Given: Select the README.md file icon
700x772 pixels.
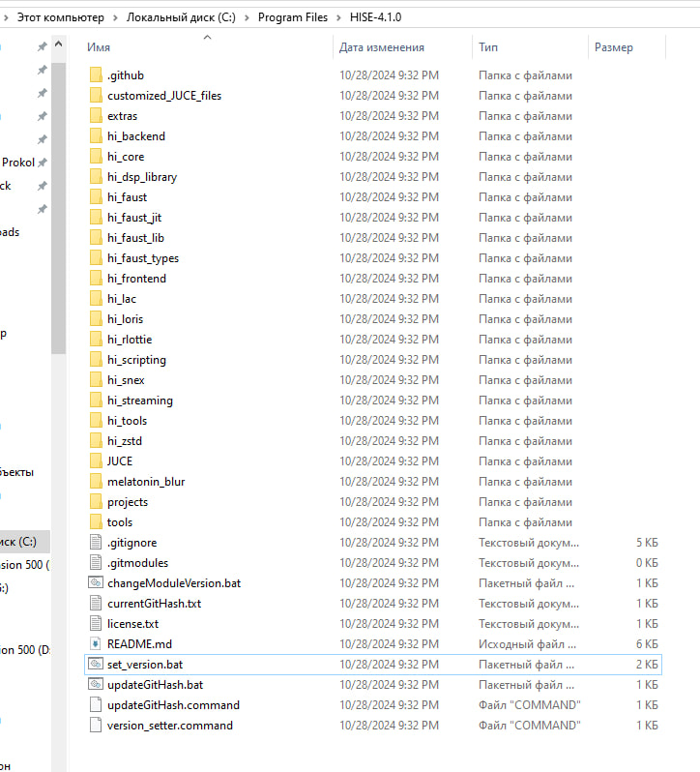Looking at the screenshot, I should 96,644.
